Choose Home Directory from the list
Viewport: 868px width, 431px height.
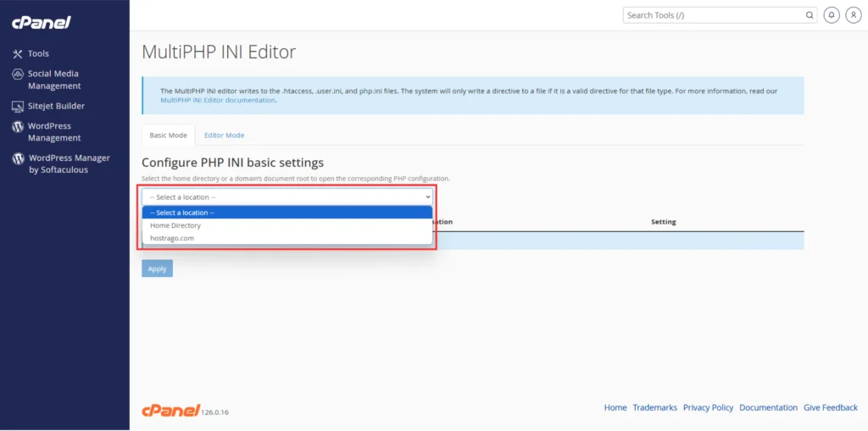[287, 225]
